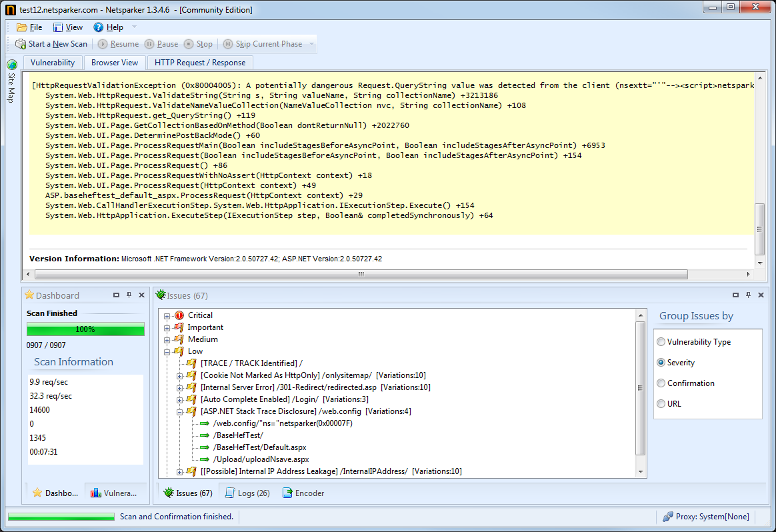
Task: Click the Issues panel bug icon
Action: pyautogui.click(x=161, y=295)
